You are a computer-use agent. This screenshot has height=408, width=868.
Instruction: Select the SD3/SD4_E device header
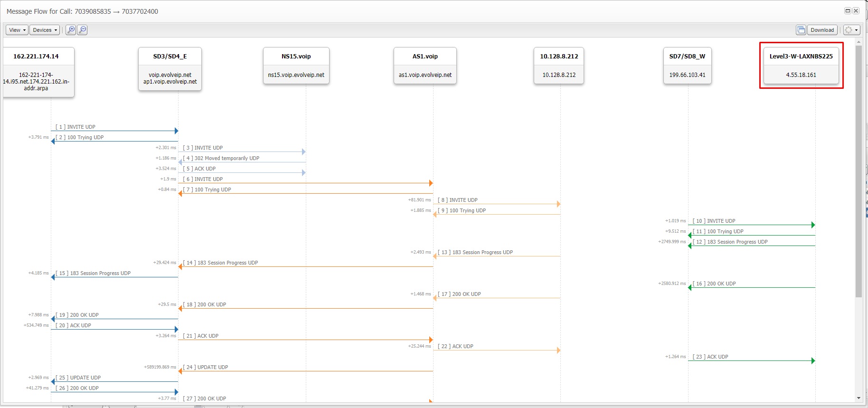pos(170,57)
